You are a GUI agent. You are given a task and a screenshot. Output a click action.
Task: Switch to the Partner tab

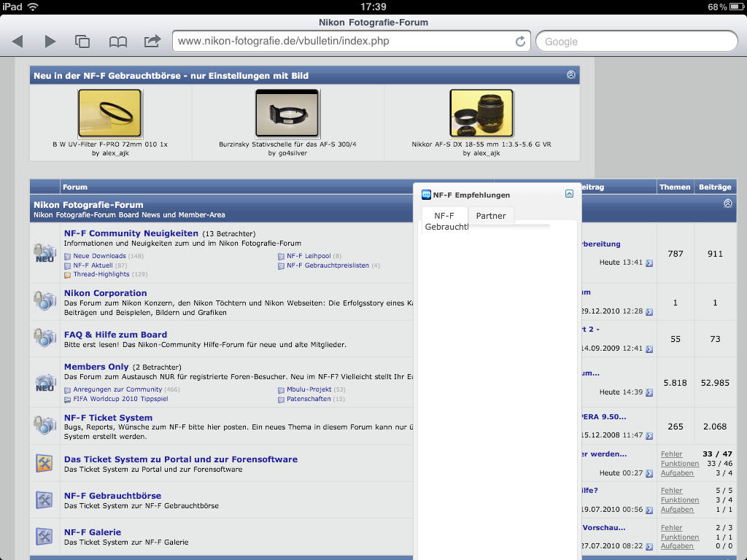point(491,216)
